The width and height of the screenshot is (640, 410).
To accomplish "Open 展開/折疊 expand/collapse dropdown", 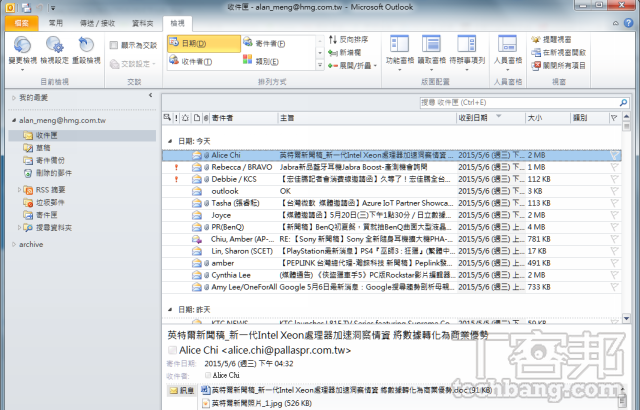I will (353, 65).
